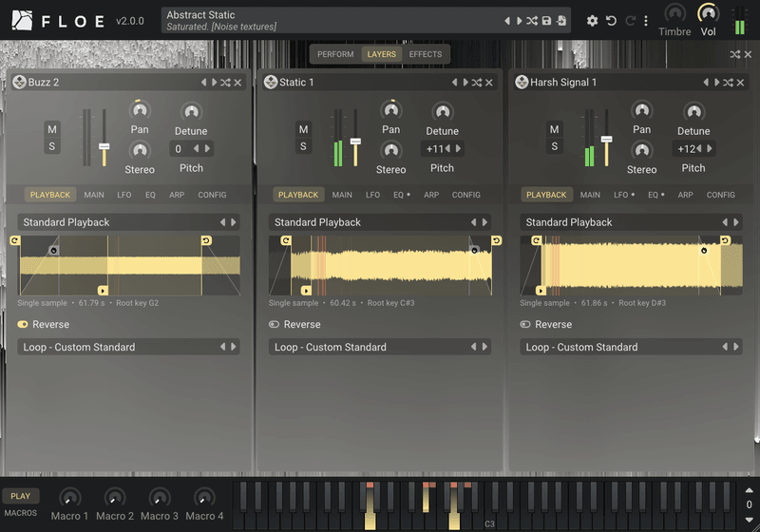Adjust the Static 1 volume fader

[x=355, y=142]
